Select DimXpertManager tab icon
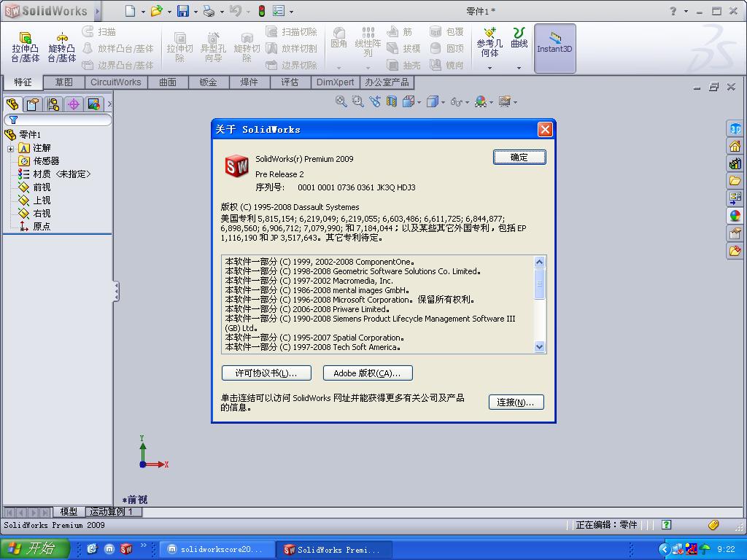 click(x=74, y=104)
